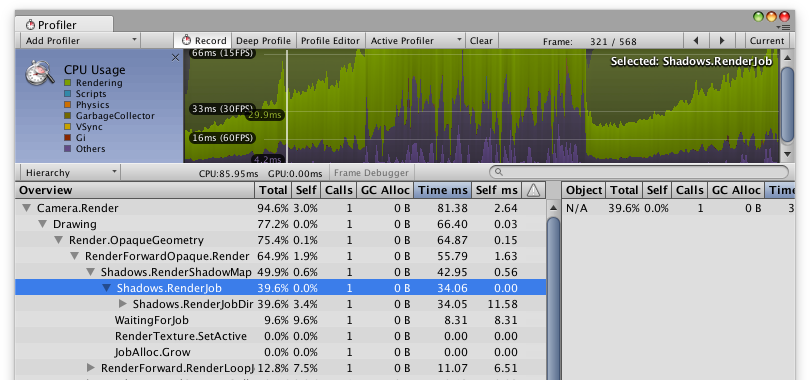Screen dimensions: 810x380
Task: Sort by the left Total column header
Action: coord(273,191)
